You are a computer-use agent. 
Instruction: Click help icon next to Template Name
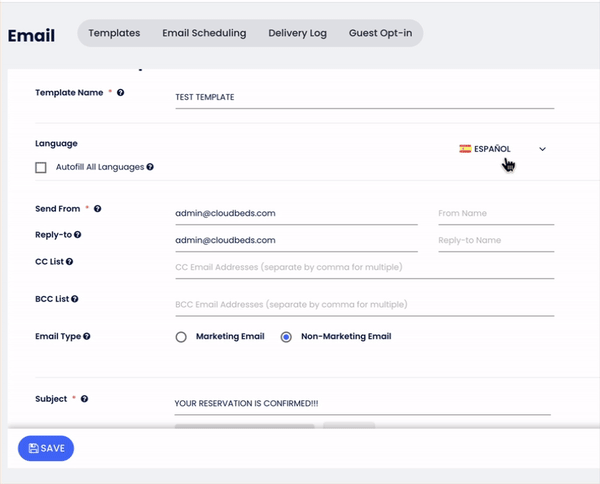click(x=121, y=93)
